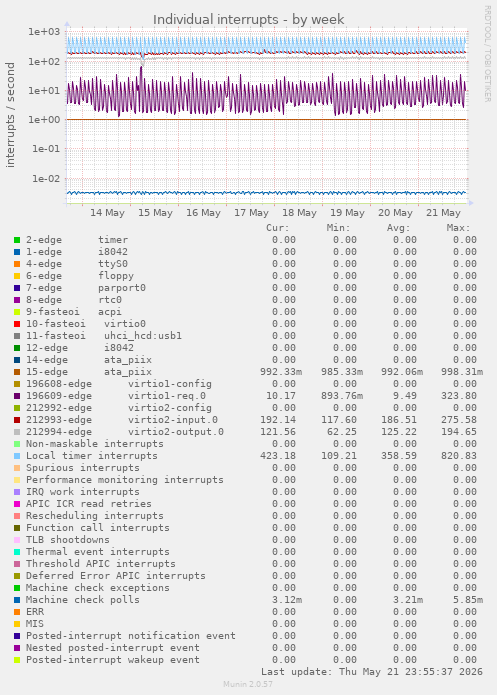The height and width of the screenshot is (695, 497).
Task: Click the blue Machine check polls swatch
Action: pyautogui.click(x=17, y=600)
